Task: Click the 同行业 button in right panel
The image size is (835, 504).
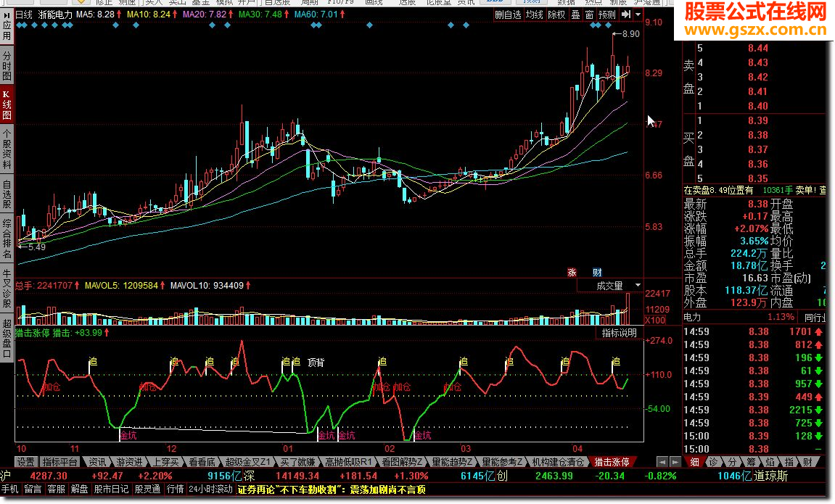Action: click(x=815, y=318)
